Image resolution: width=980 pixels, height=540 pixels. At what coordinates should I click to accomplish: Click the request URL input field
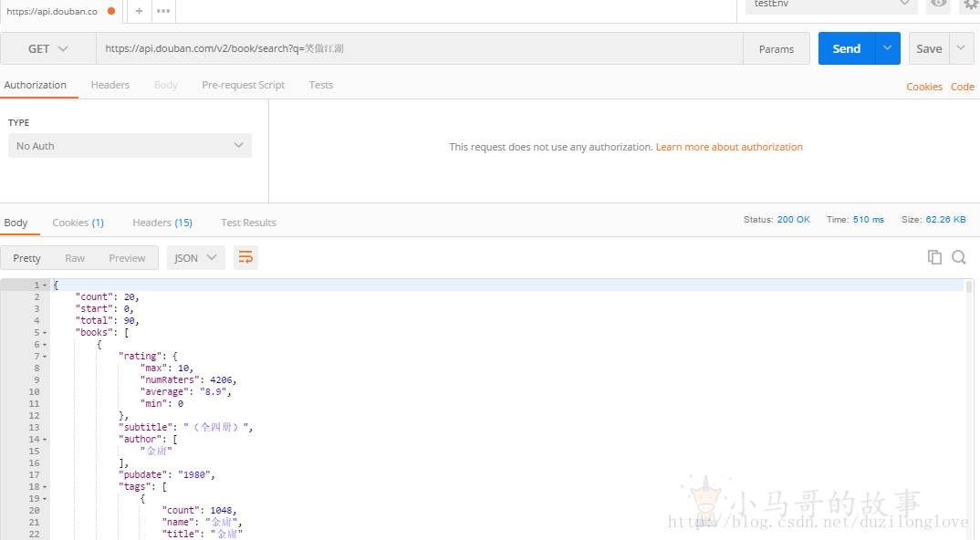(x=420, y=48)
